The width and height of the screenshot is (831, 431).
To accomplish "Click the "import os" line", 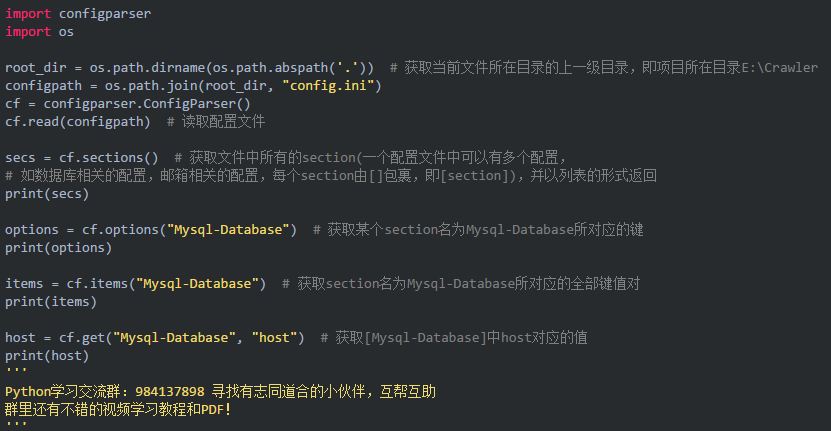I will (x=39, y=31).
